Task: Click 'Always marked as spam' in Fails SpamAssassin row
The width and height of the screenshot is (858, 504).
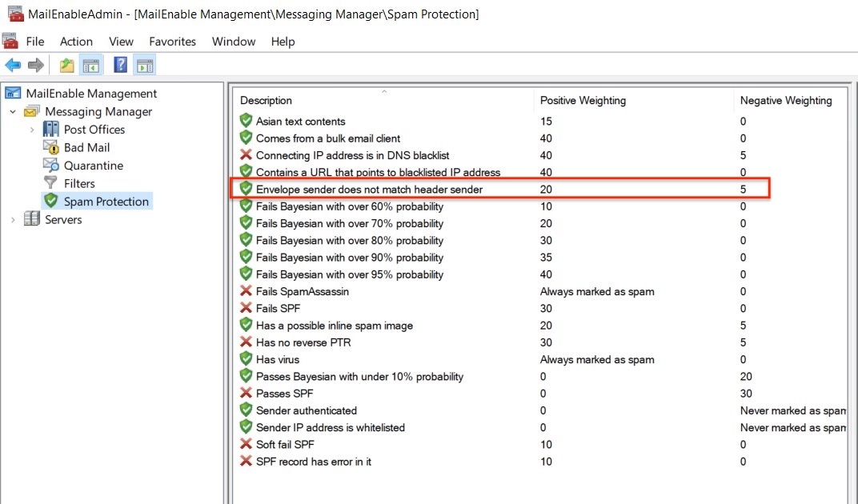Action: pos(597,291)
